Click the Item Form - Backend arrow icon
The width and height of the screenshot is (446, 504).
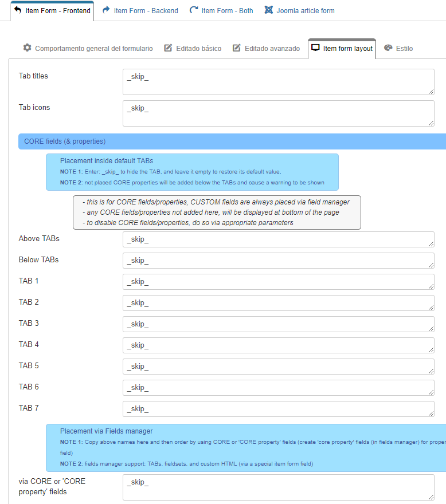tap(106, 10)
